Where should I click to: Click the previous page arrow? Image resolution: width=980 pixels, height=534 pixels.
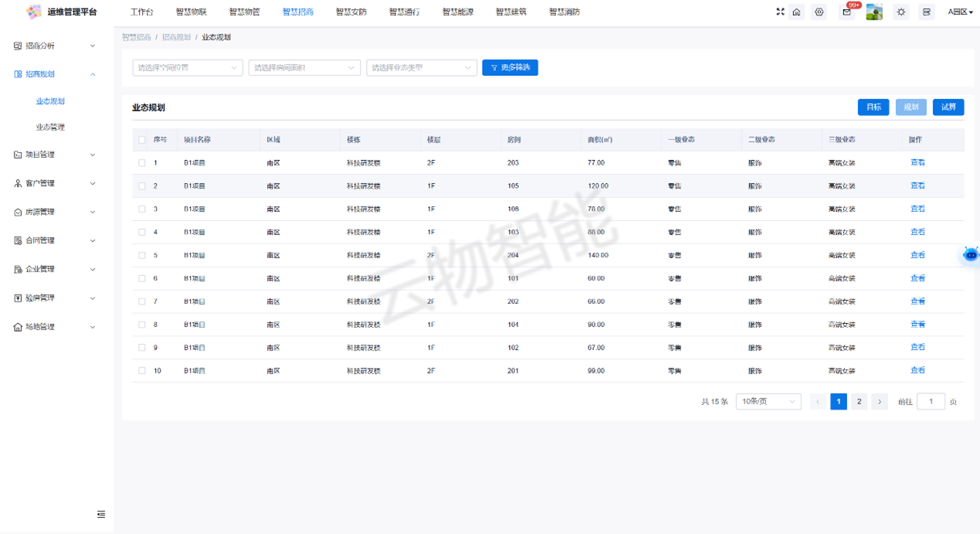[x=819, y=402]
